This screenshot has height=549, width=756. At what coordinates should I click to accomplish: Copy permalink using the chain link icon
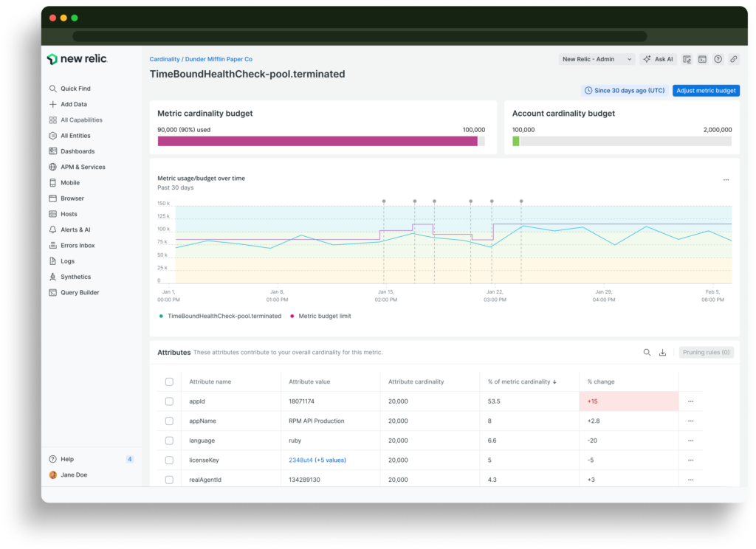[733, 59]
